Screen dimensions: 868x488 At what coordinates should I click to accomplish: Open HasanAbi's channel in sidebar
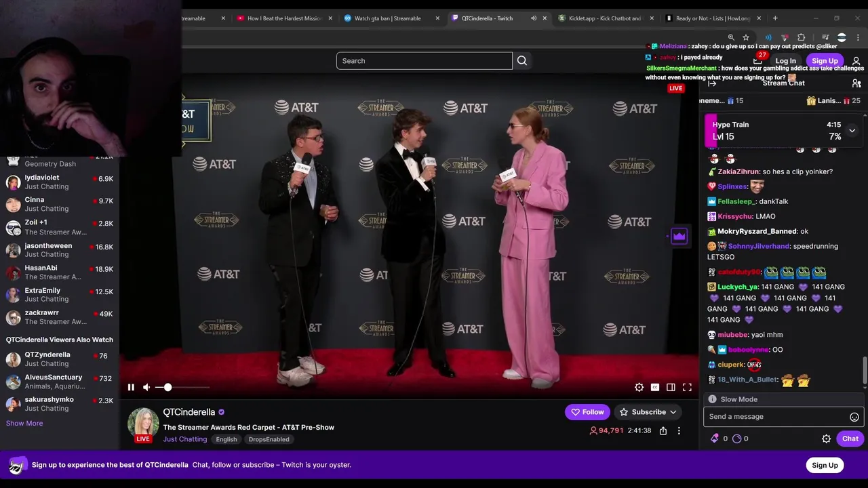60,272
